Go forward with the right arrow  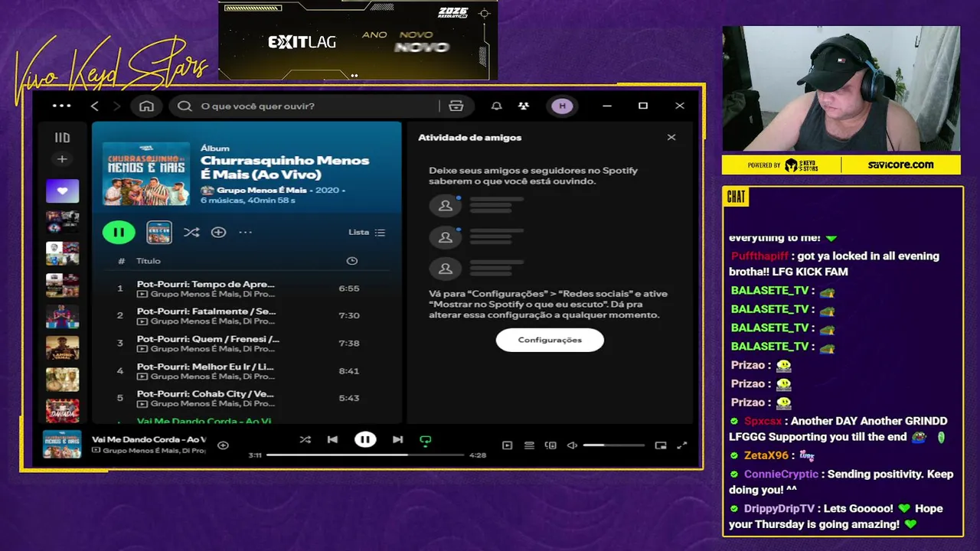coord(116,106)
